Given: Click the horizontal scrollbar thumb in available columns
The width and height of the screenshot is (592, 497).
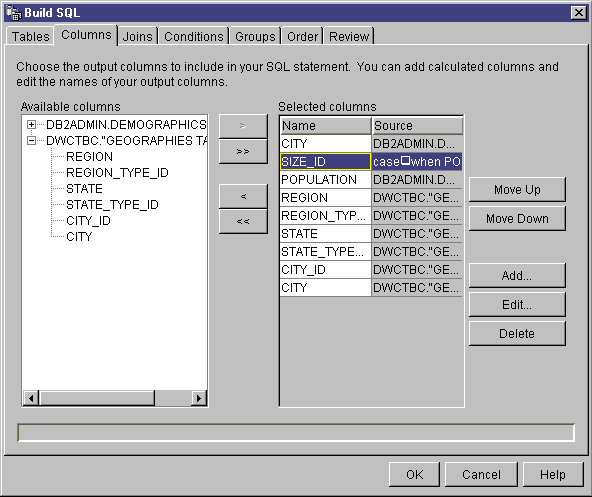Looking at the screenshot, I should (97, 398).
